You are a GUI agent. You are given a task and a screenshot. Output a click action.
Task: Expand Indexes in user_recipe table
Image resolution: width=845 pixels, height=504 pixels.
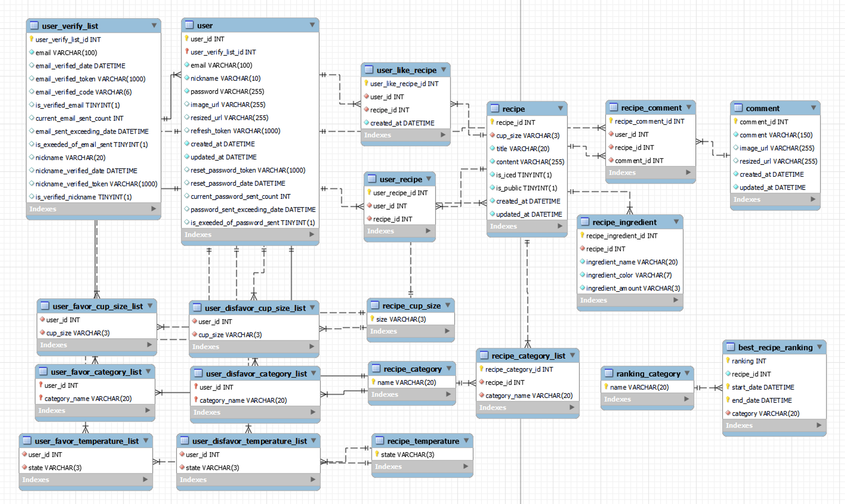pos(428,230)
